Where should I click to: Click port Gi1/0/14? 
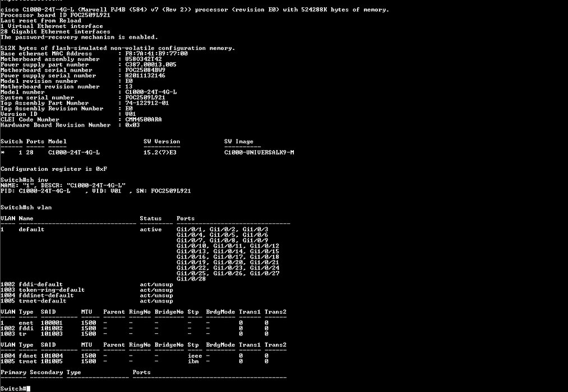tap(228, 251)
